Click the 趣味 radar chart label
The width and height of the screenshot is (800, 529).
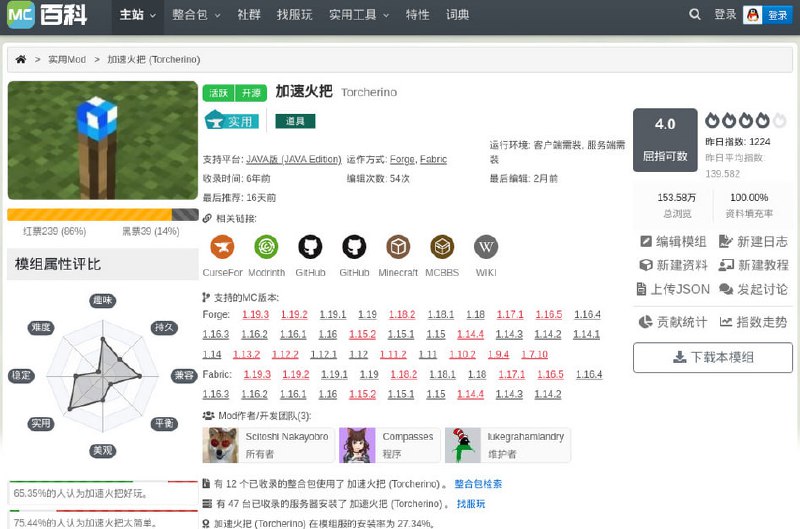[x=103, y=300]
